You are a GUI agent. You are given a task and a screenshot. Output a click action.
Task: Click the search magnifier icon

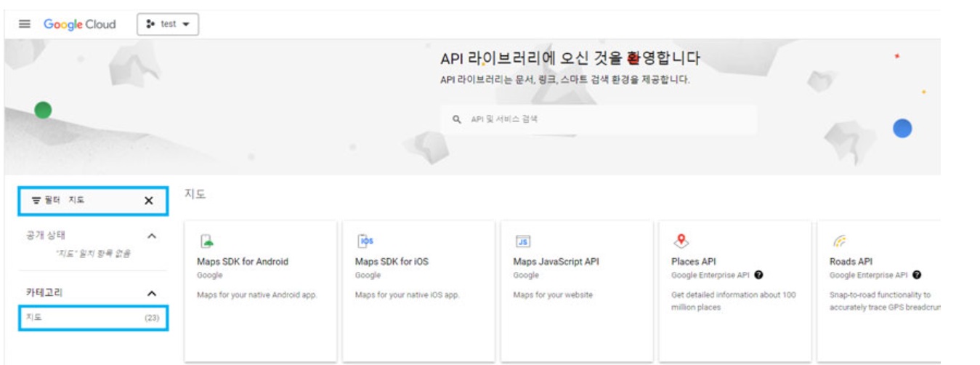457,119
